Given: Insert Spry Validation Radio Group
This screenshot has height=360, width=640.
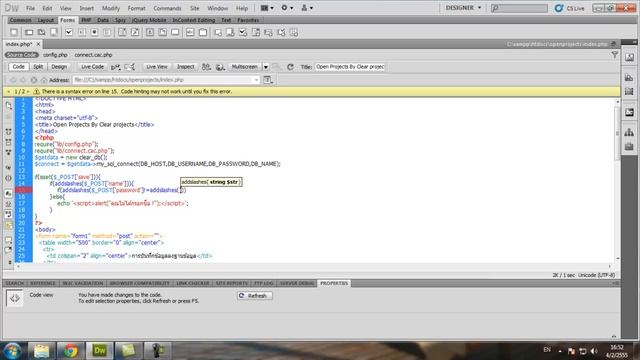Looking at the screenshot, I should pos(293,32).
